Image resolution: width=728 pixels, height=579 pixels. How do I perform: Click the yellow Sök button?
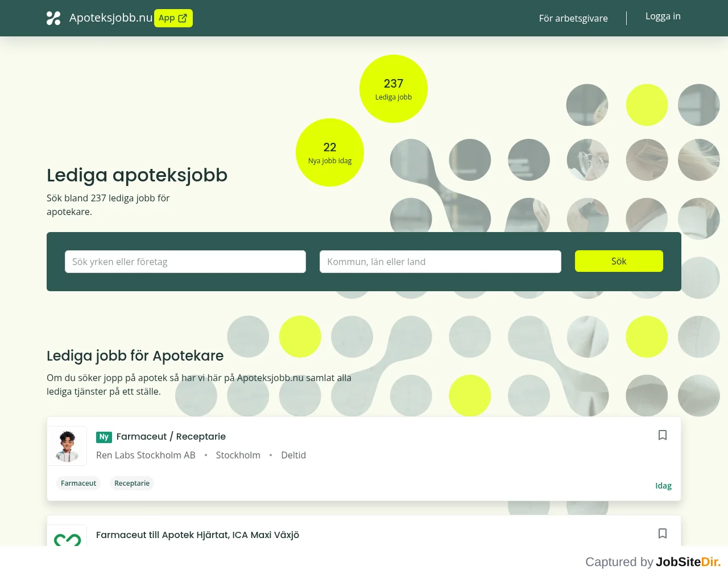click(x=619, y=261)
